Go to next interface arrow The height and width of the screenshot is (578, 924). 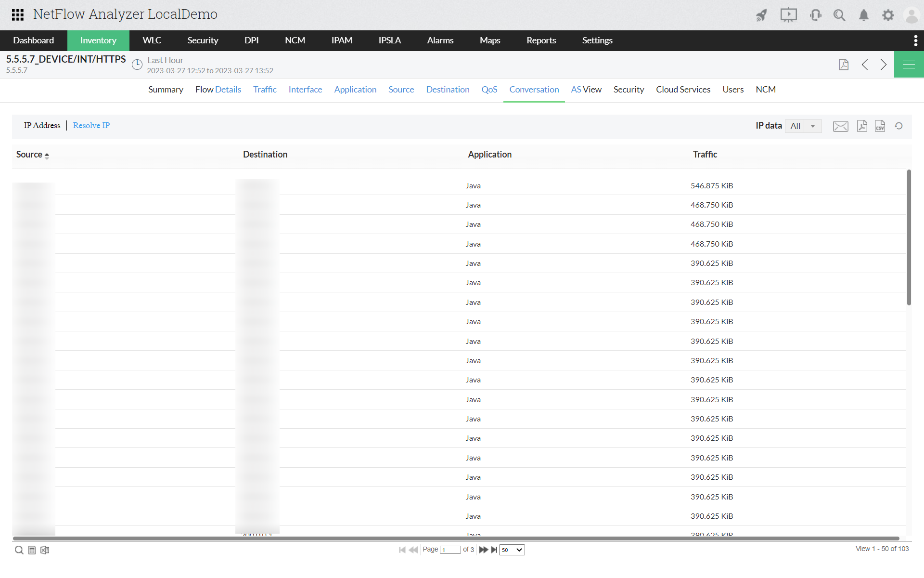(884, 65)
